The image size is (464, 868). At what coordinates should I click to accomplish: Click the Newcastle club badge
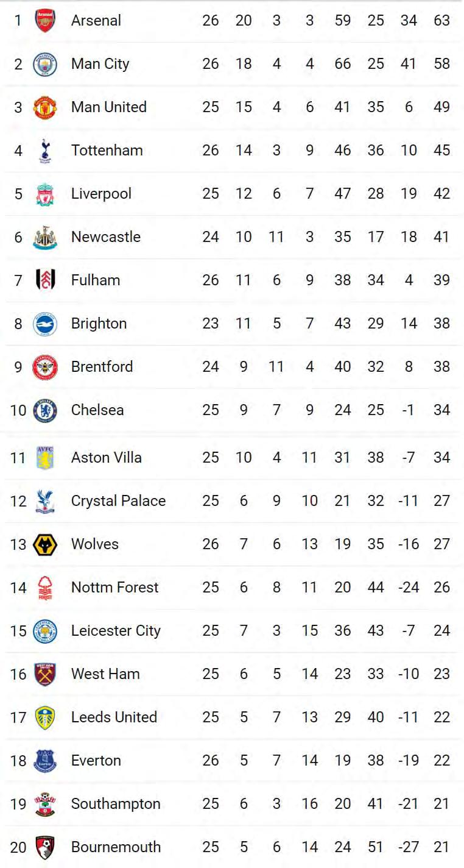point(45,237)
